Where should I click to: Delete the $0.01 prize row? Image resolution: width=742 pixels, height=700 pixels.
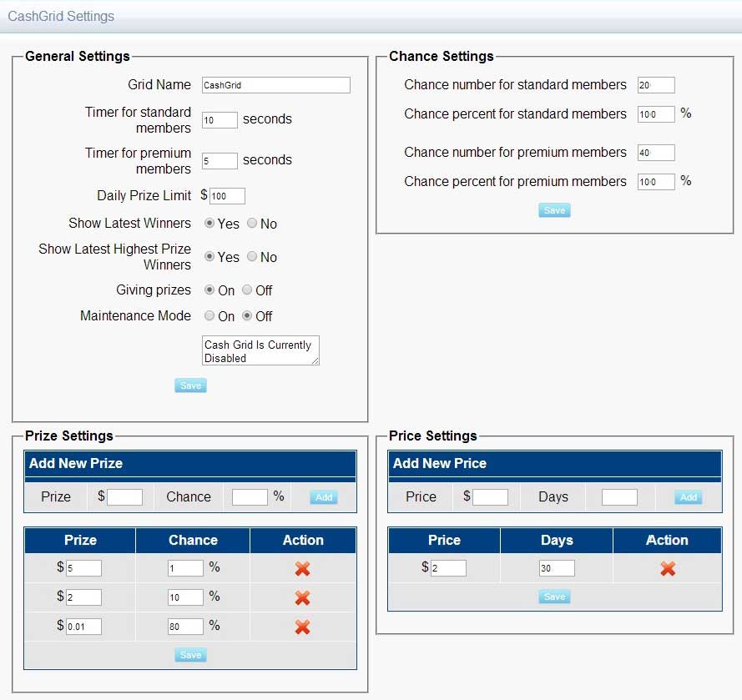coord(302,627)
